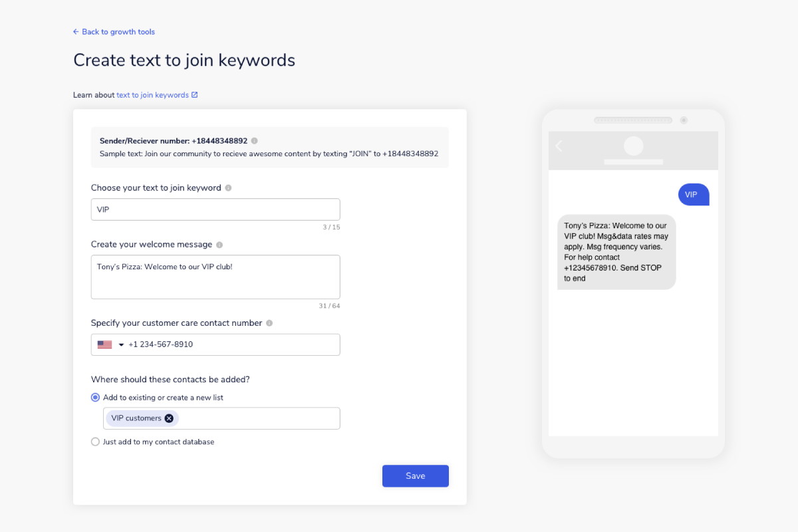Select Just add to my contact database
This screenshot has width=798, height=532.
click(95, 442)
